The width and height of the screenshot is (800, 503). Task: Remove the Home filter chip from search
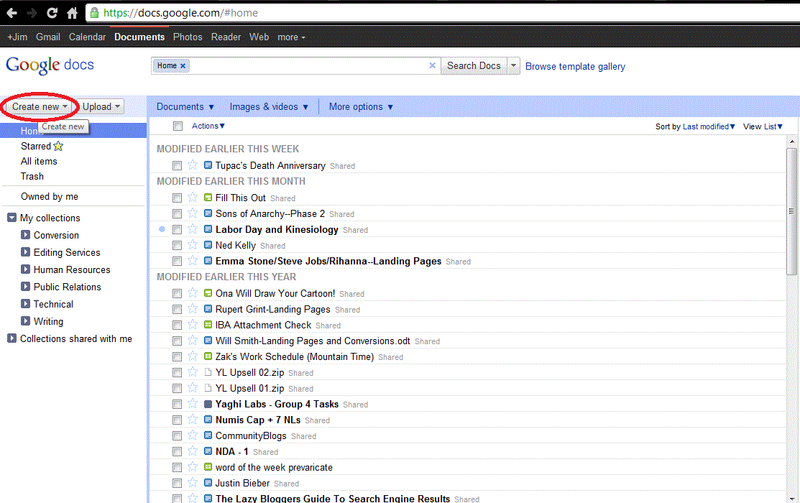point(183,66)
